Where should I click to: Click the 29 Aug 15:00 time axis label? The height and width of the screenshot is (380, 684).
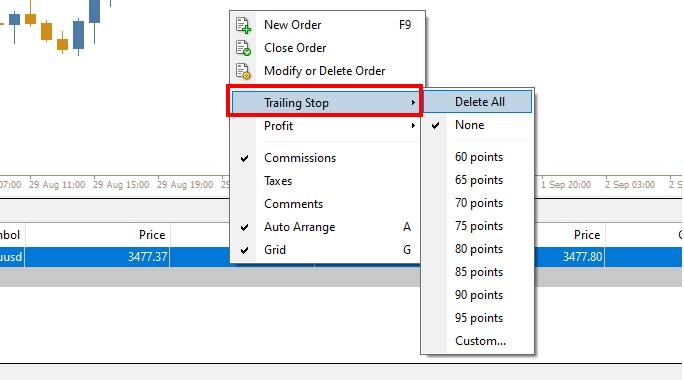pyautogui.click(x=121, y=185)
